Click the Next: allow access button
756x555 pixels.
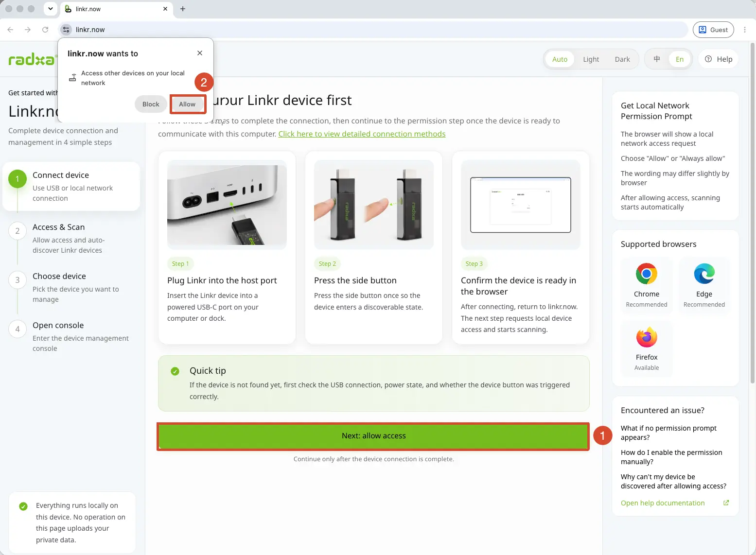[373, 436]
